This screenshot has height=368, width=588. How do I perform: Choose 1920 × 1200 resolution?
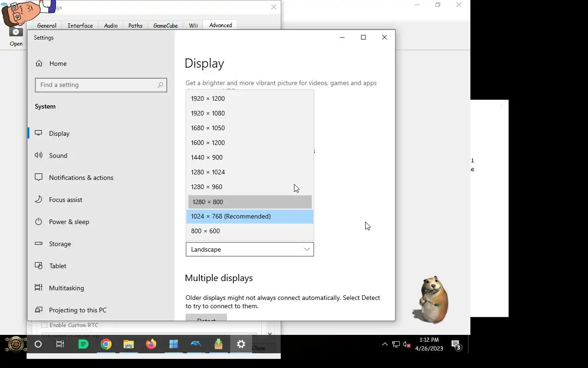(x=249, y=98)
